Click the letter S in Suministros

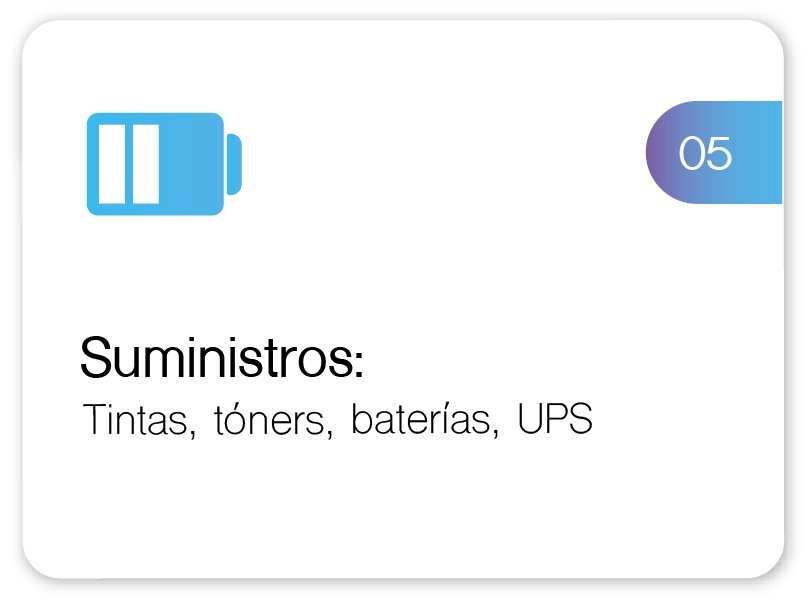[96, 358]
